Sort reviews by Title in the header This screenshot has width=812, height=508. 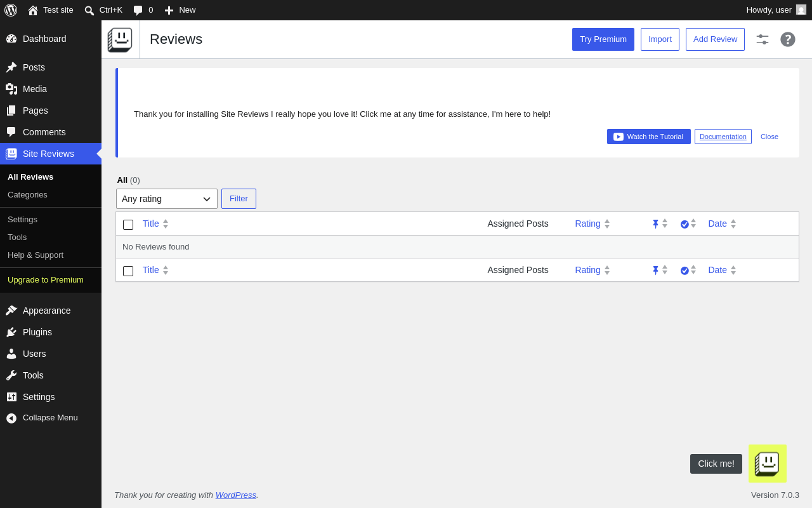pos(155,224)
